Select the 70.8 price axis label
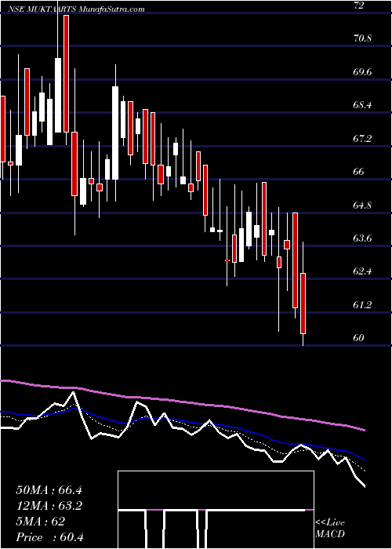Viewport: 392px width, 549px height. pyautogui.click(x=362, y=38)
